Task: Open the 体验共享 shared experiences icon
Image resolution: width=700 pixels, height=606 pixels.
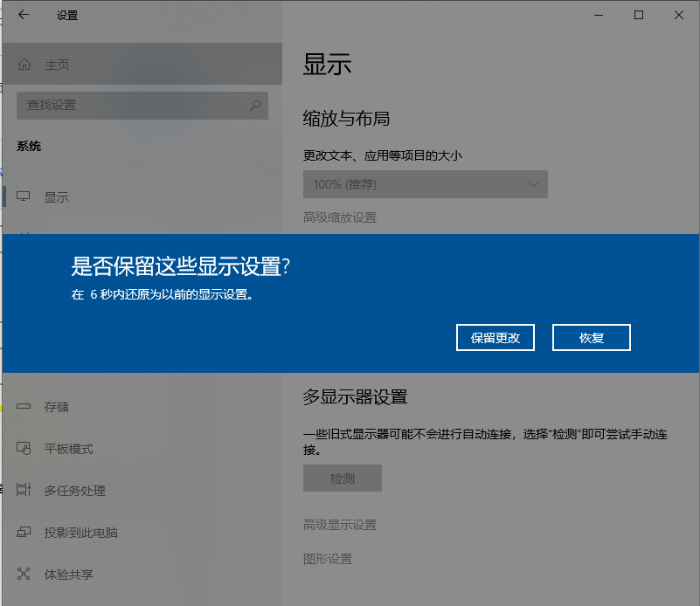Action: [x=24, y=575]
